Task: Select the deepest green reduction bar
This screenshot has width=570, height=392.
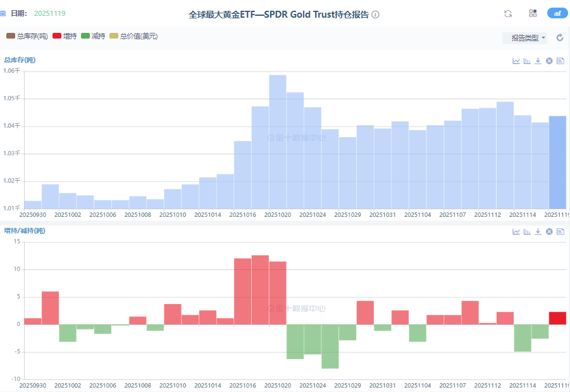Action: [x=330, y=346]
